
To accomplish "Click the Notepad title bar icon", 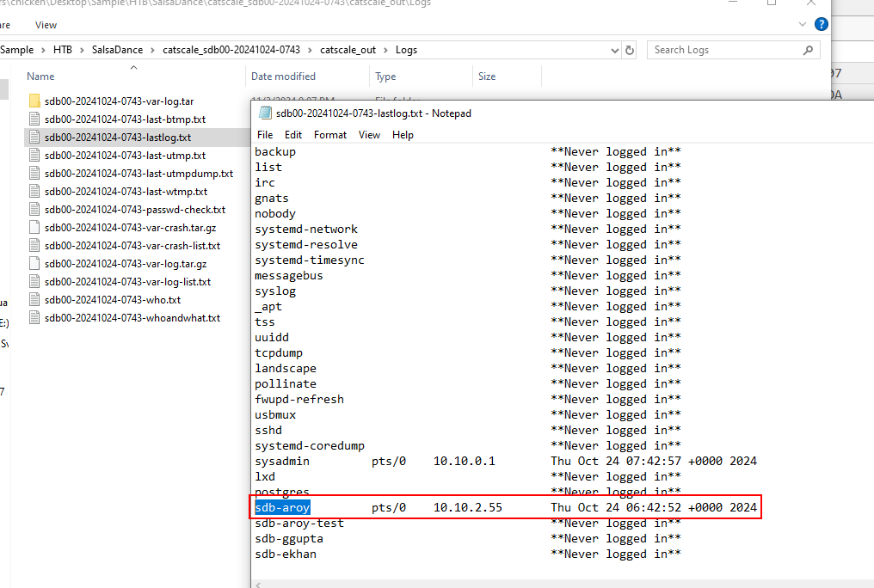I will point(265,113).
